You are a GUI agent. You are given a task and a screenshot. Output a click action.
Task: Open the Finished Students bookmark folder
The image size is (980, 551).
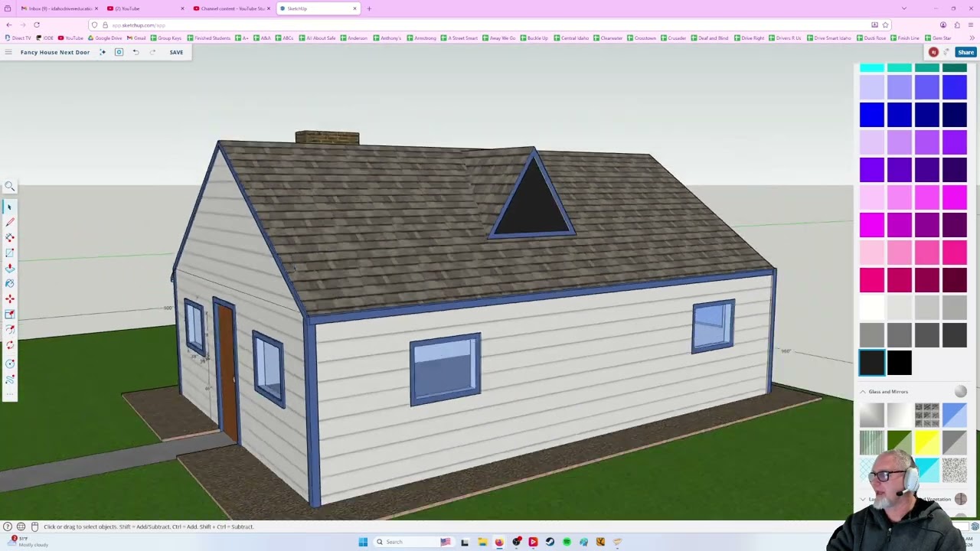210,38
